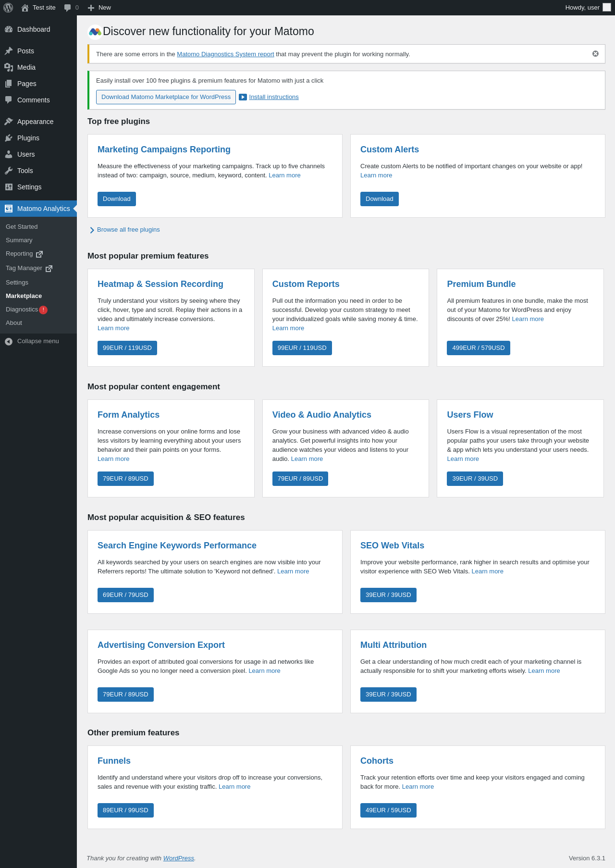
Task: Download Marketing Campaigns Reporting plugin
Action: [x=117, y=199]
